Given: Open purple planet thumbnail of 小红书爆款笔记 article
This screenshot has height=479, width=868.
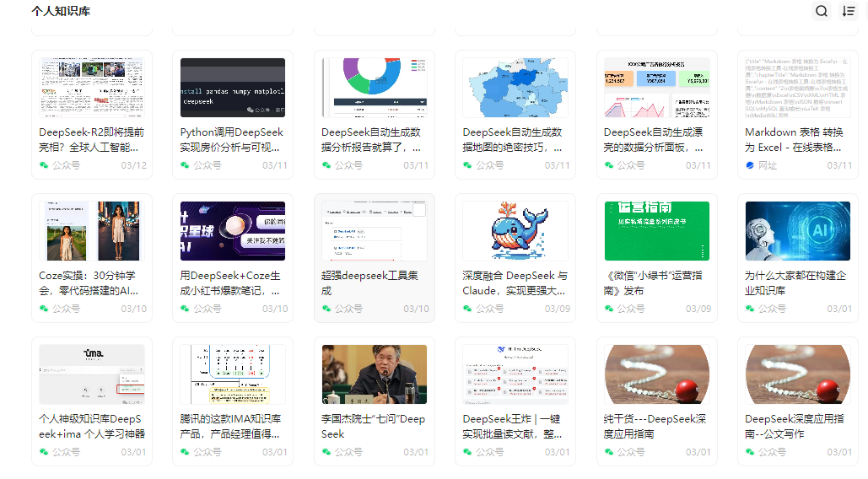Looking at the screenshot, I should click(x=233, y=231).
